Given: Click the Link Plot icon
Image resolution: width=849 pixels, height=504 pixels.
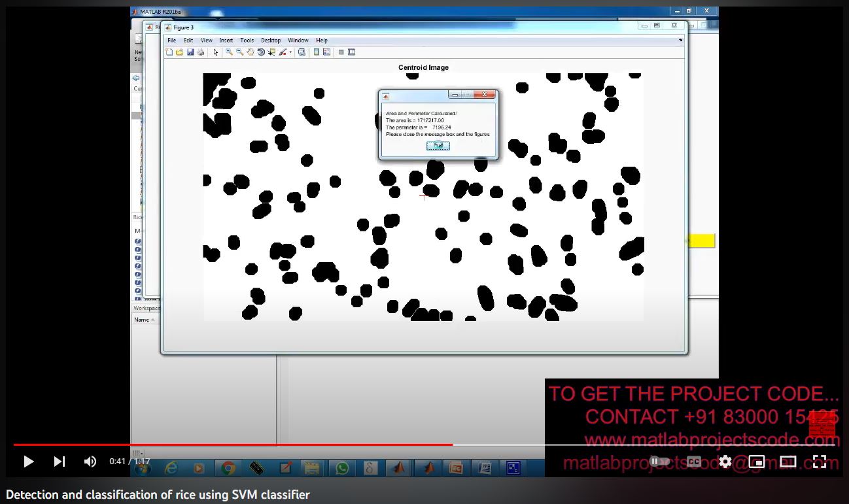Looking at the screenshot, I should tap(302, 52).
